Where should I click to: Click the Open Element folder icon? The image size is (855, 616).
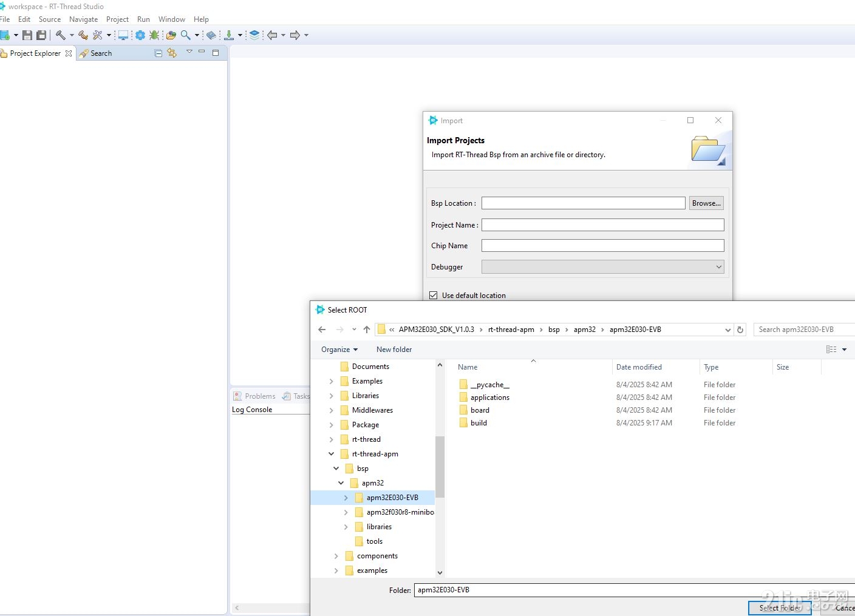[171, 35]
